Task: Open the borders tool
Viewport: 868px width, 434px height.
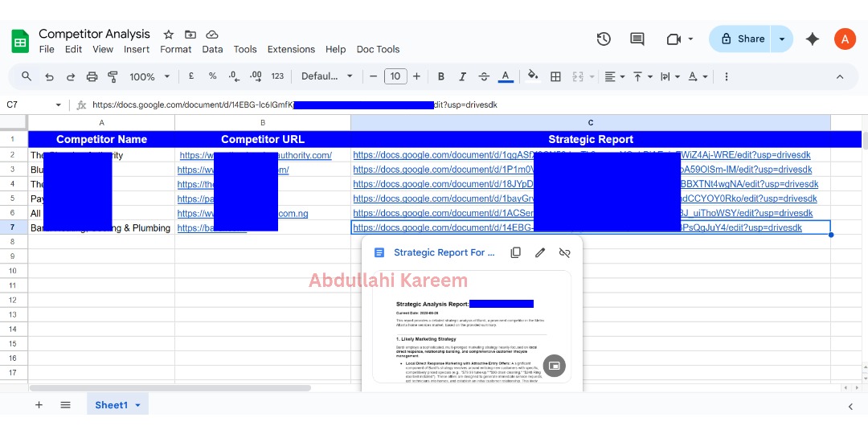Action: [x=556, y=77]
